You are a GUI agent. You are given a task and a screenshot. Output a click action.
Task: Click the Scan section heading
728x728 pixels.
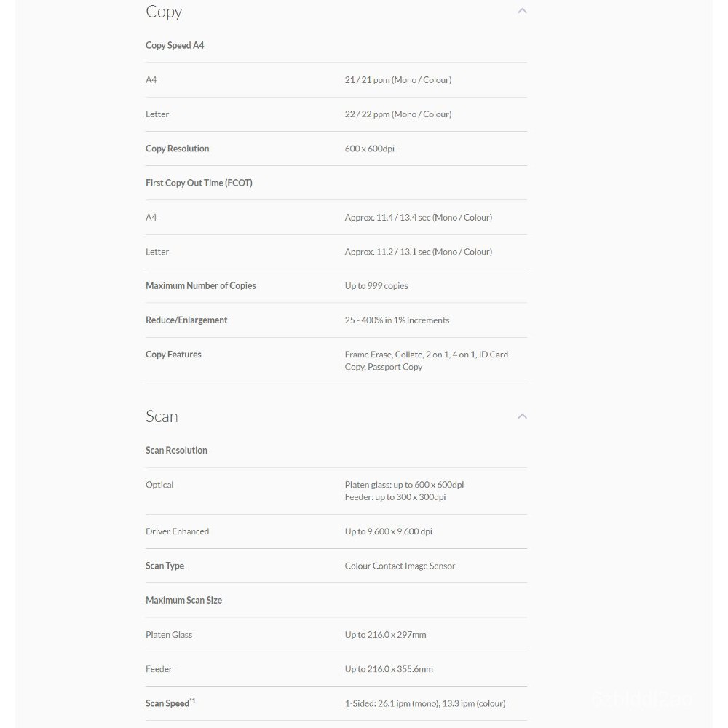click(162, 416)
